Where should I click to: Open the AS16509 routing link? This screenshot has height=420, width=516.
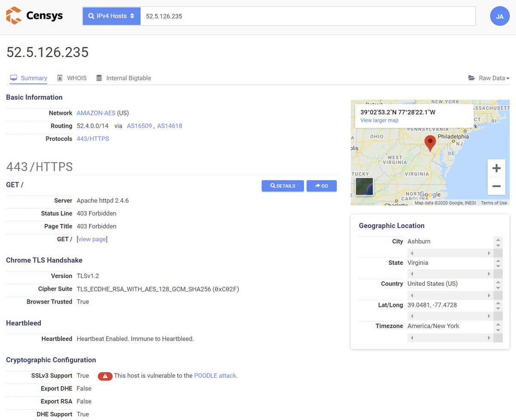point(139,126)
